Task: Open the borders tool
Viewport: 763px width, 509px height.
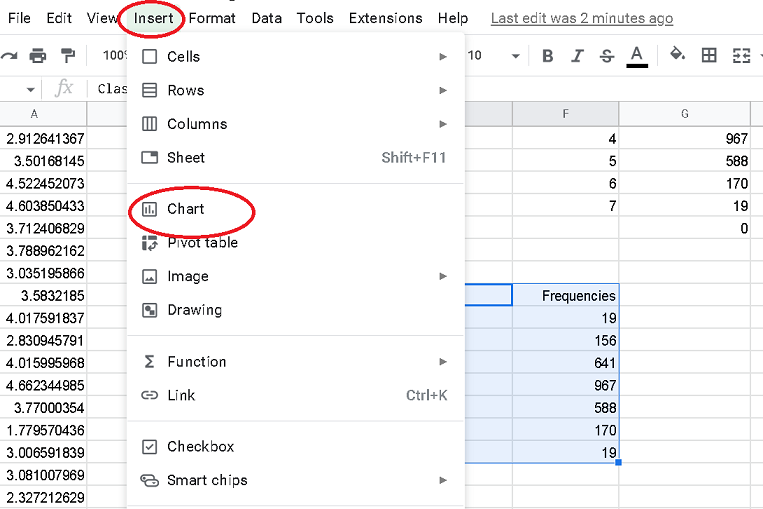Action: tap(709, 56)
